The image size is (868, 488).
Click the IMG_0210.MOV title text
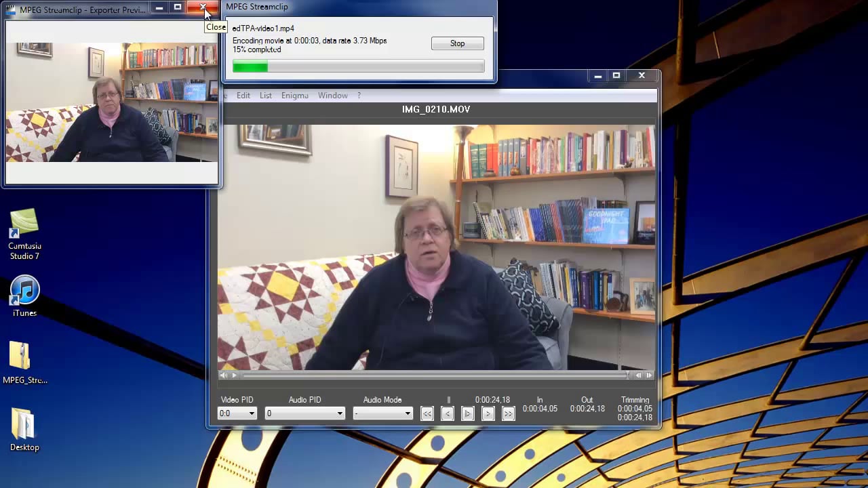436,109
